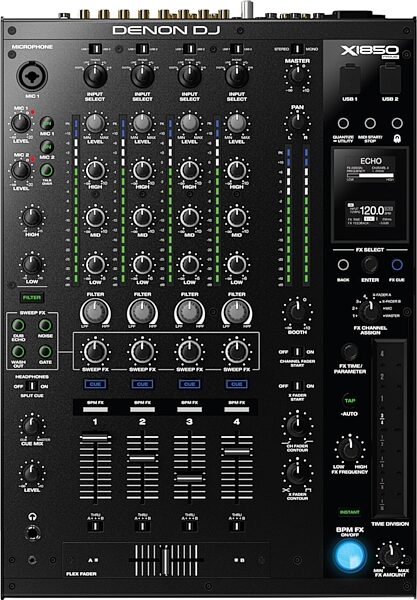
Task: Enable the Talk Over button
Action: [47, 170]
